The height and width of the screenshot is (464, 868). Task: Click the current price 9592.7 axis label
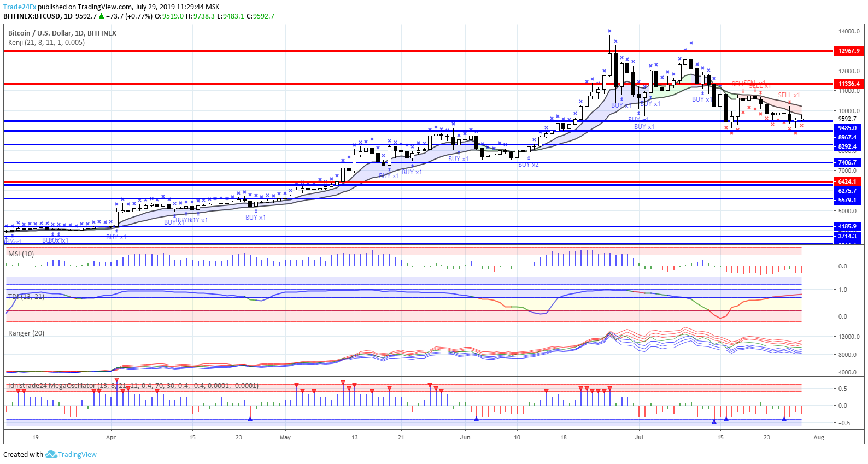[847, 119]
